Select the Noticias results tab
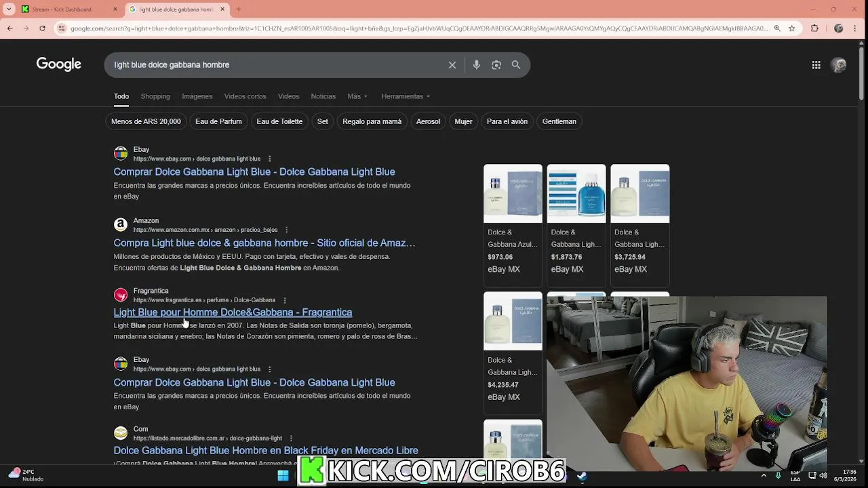Screen dimensions: 868x488 tap(323, 96)
